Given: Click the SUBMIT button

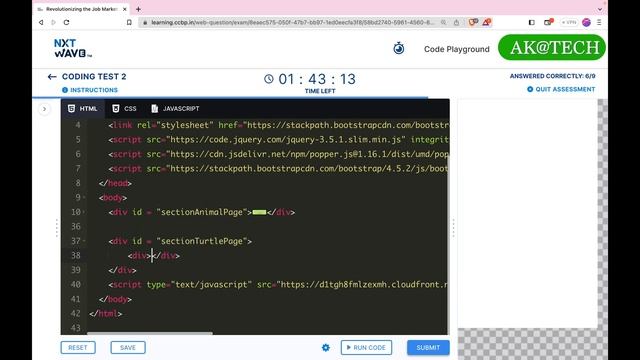Looking at the screenshot, I should tap(428, 347).
